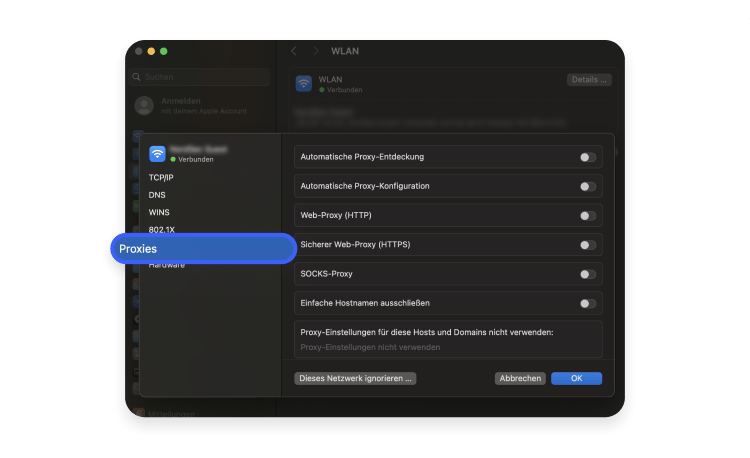Click the Apple Account avatar icon

pyautogui.click(x=144, y=106)
